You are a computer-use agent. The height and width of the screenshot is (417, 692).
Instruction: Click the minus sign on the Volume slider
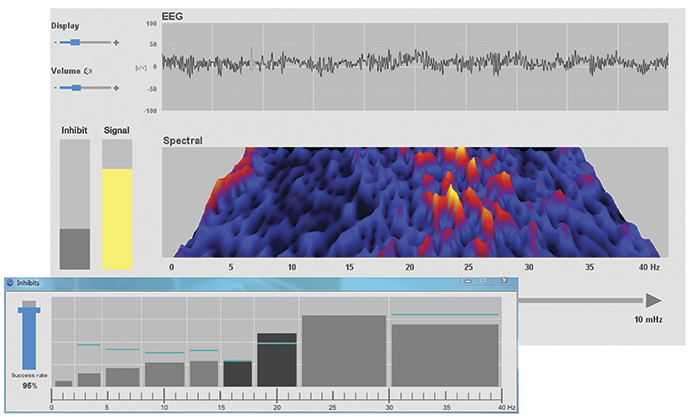coord(54,88)
